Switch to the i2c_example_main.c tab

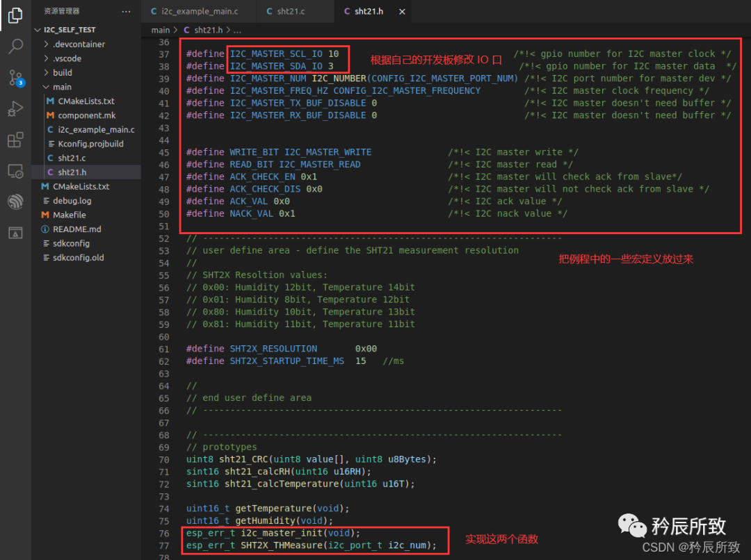pyautogui.click(x=200, y=11)
